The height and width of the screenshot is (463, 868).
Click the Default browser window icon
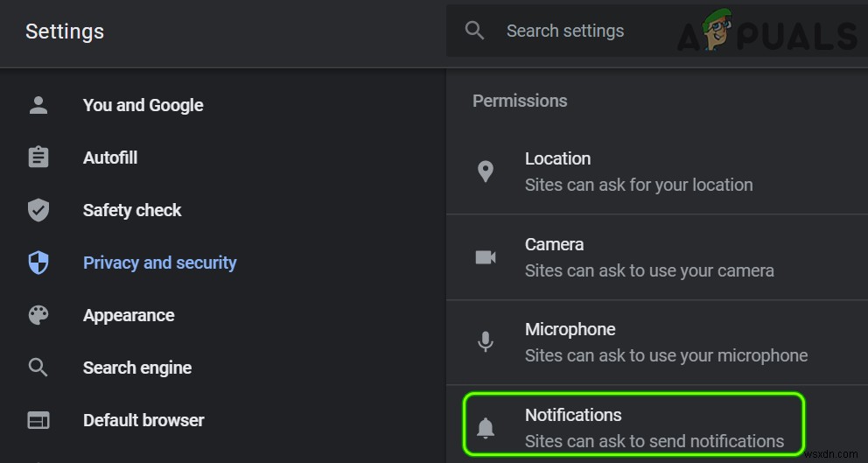[38, 421]
